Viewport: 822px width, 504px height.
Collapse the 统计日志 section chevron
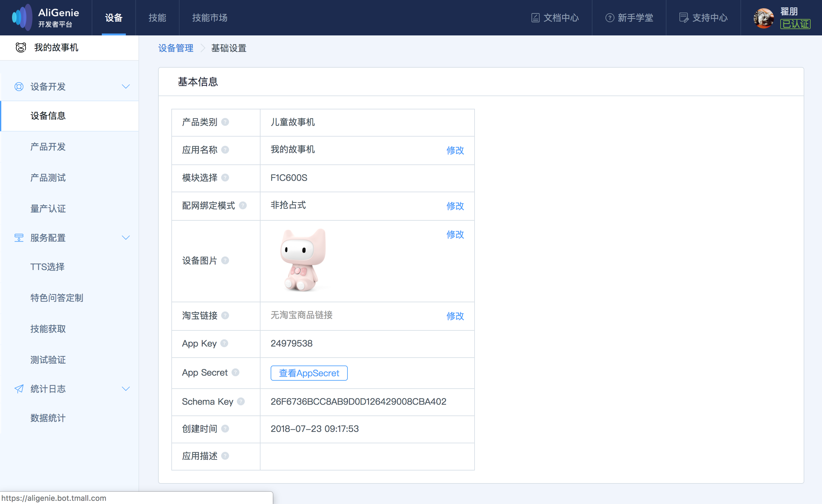[x=126, y=389]
